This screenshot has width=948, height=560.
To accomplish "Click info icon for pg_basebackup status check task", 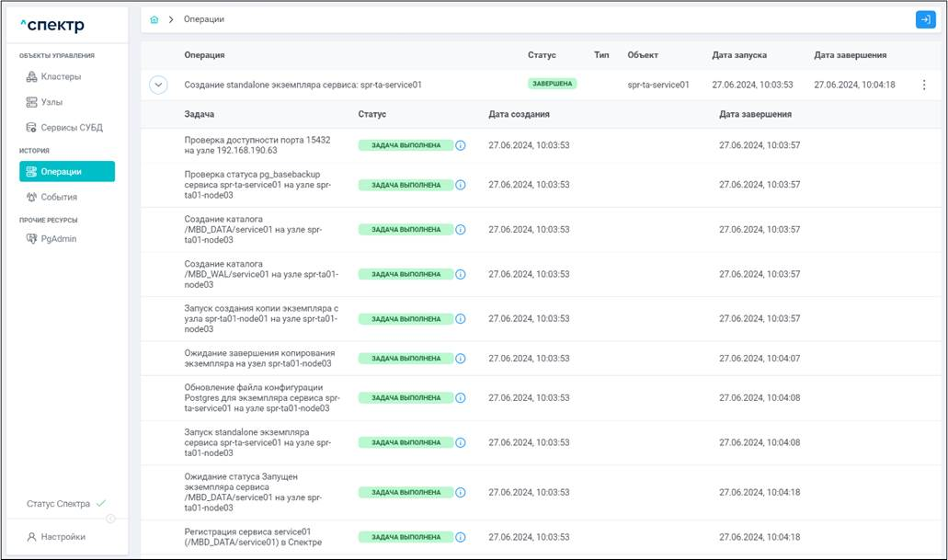I will point(461,185).
